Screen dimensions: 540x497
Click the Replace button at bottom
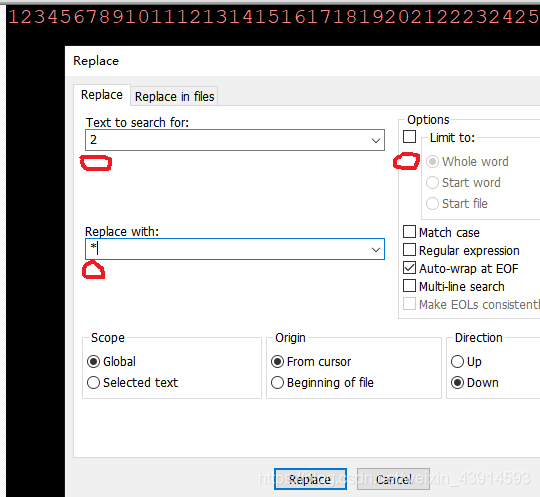(x=310, y=479)
